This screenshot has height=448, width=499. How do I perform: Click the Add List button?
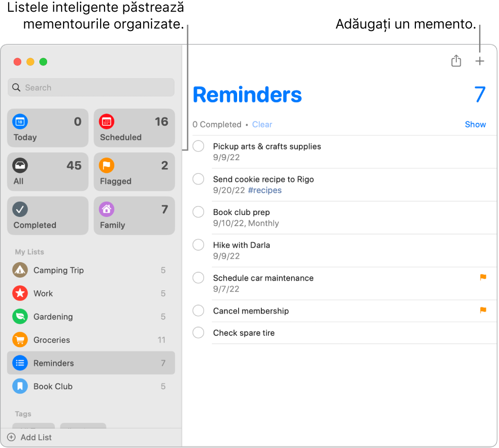(30, 437)
